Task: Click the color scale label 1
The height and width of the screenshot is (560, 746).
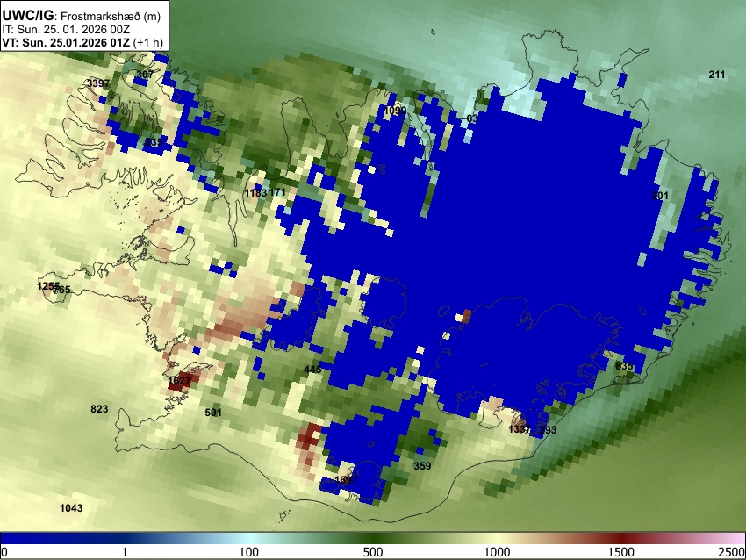Action: coord(125,552)
